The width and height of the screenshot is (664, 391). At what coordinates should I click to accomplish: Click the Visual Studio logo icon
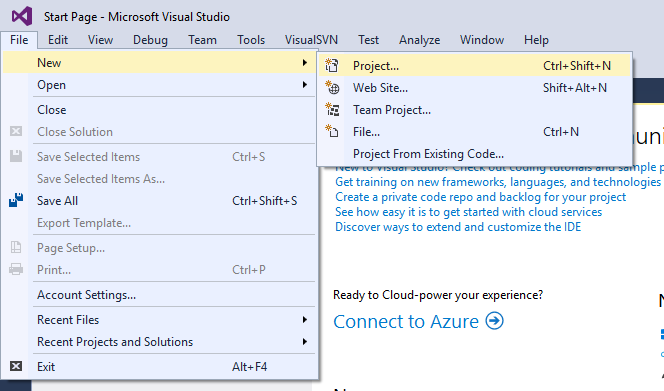click(22, 17)
